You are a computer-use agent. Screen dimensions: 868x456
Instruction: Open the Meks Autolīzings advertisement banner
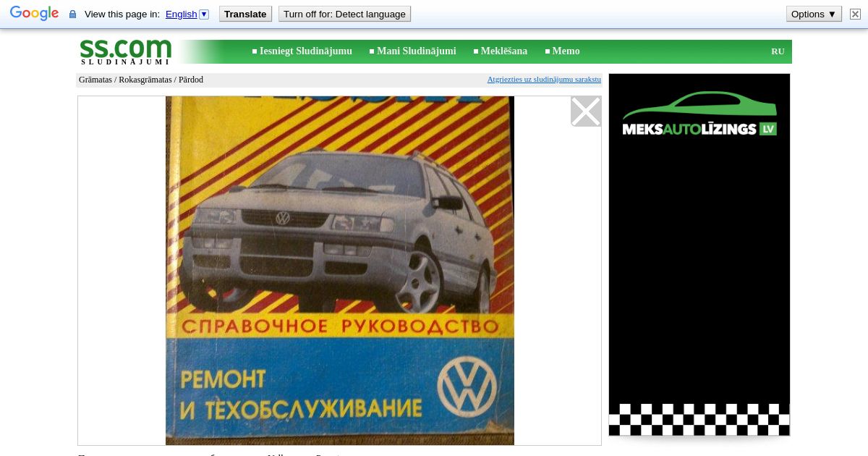(x=699, y=255)
